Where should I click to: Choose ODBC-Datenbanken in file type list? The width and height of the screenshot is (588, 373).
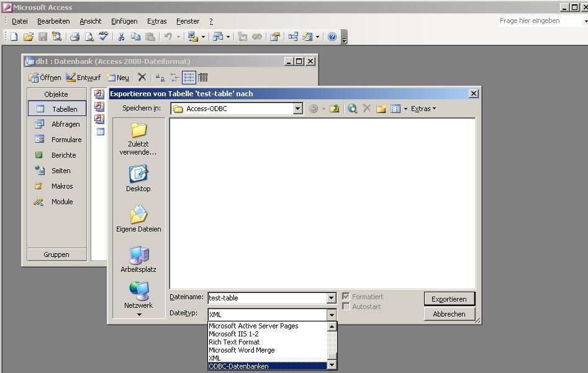(x=268, y=366)
